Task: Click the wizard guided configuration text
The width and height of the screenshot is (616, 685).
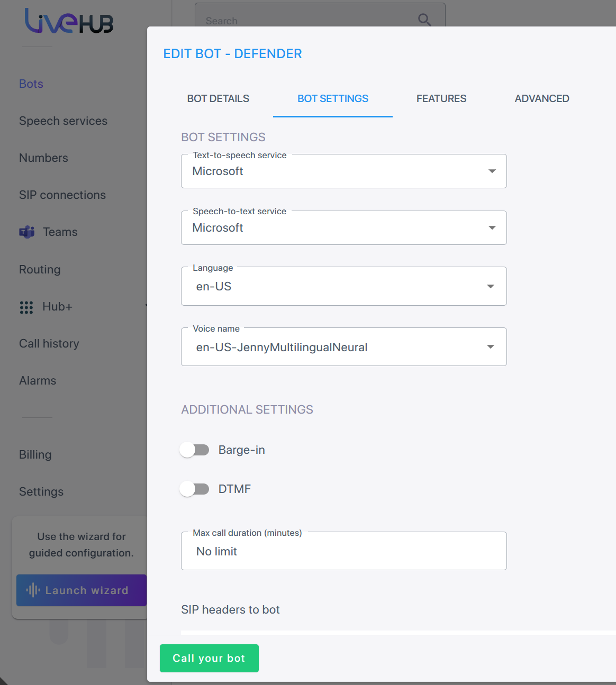Action: pos(81,545)
